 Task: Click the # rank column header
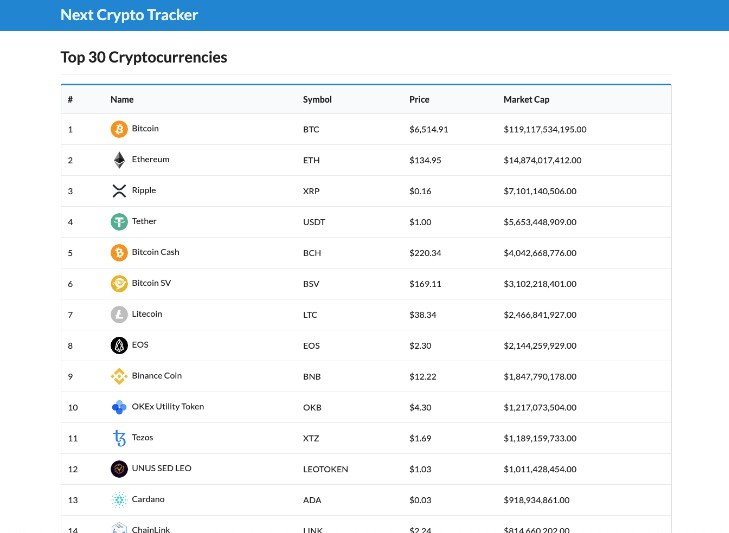(70, 100)
